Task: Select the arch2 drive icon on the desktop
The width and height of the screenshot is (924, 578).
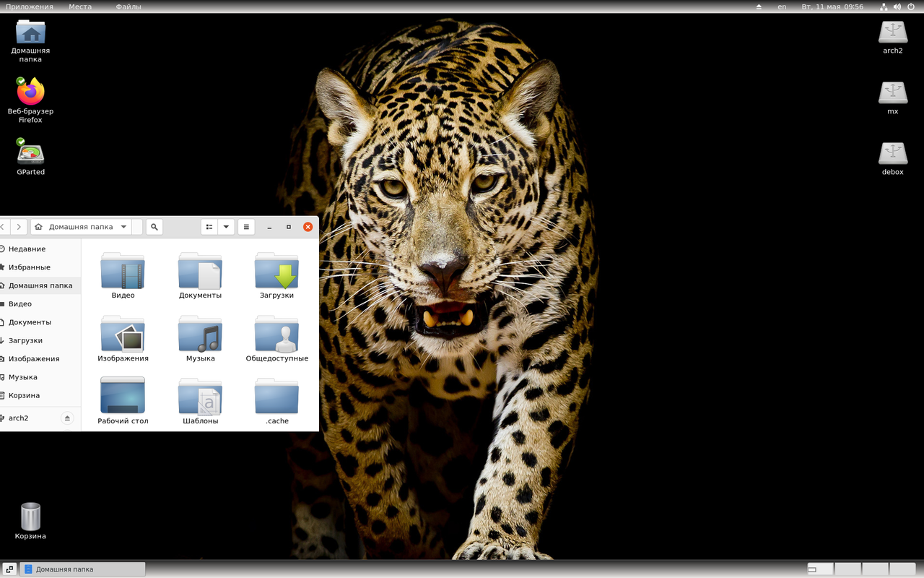Action: pos(893,38)
